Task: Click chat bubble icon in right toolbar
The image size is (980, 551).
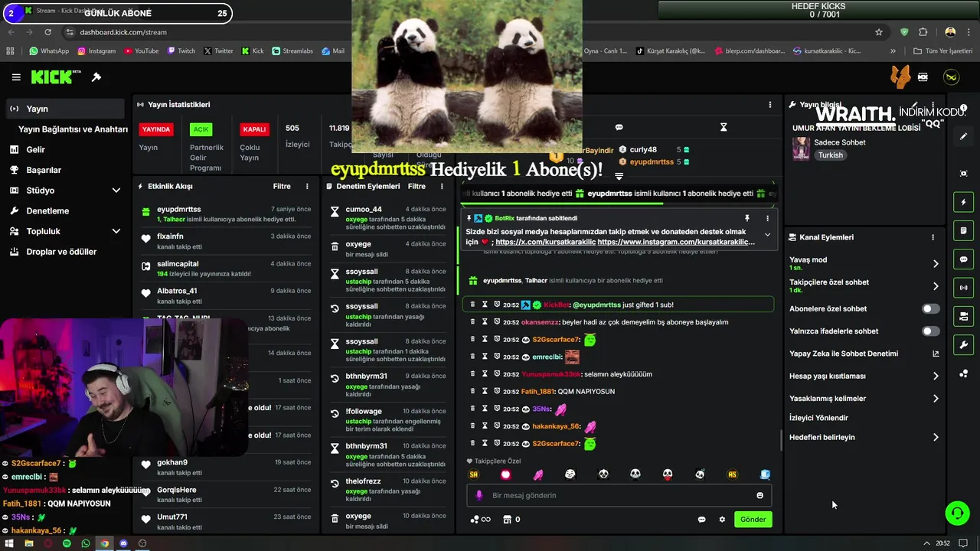Action: coord(964,259)
